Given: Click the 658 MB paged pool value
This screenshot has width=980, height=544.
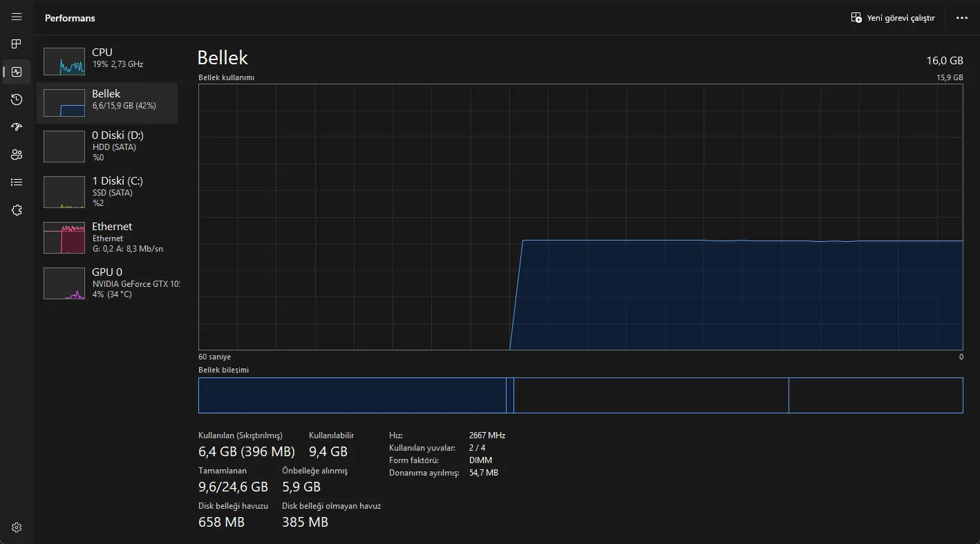Looking at the screenshot, I should (221, 522).
